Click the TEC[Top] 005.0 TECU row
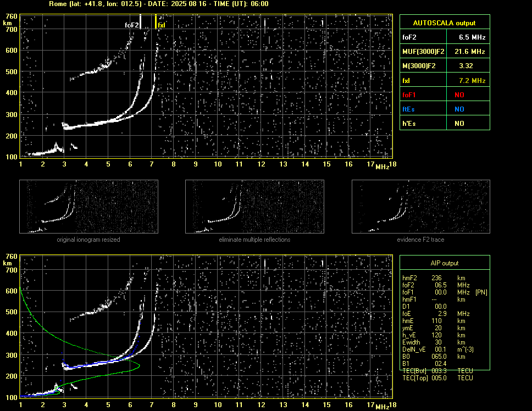The height and width of the screenshot is (411, 532). [437, 378]
